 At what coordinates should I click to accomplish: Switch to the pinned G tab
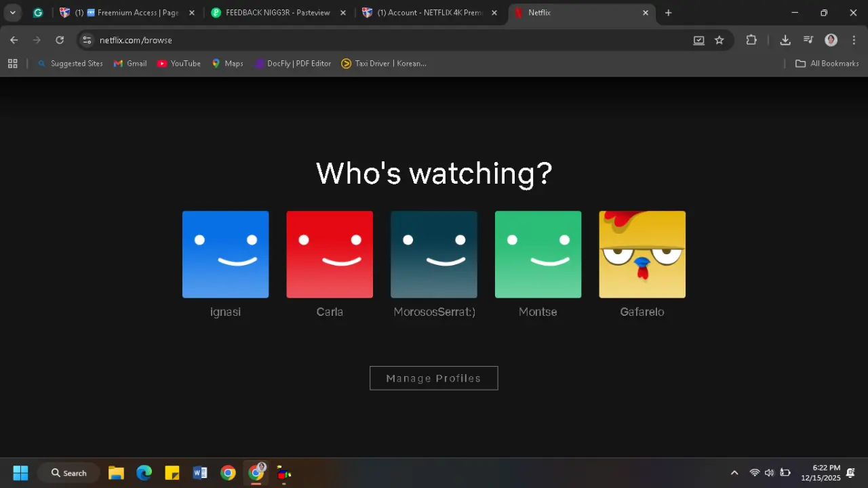coord(38,12)
